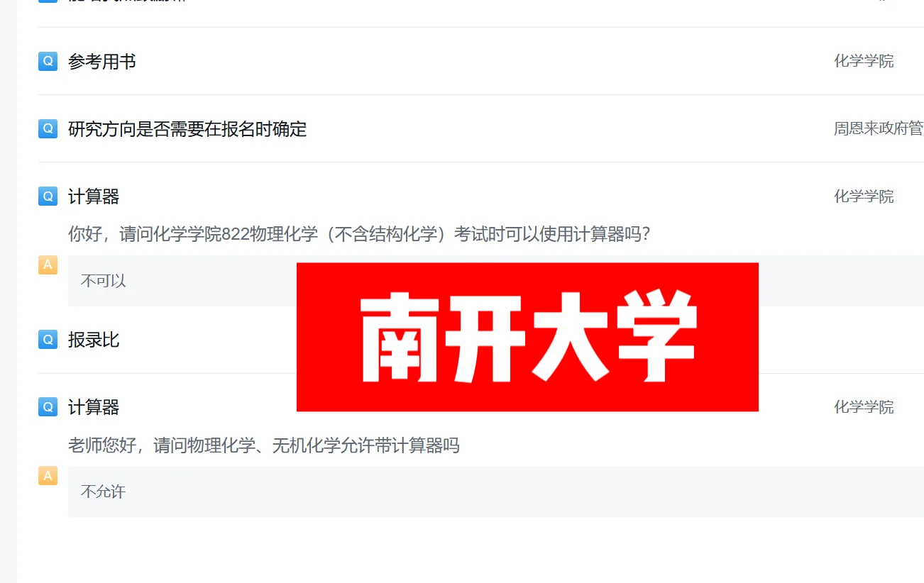Select the 不允许 answer box
This screenshot has height=583, width=924.
pyautogui.click(x=496, y=492)
